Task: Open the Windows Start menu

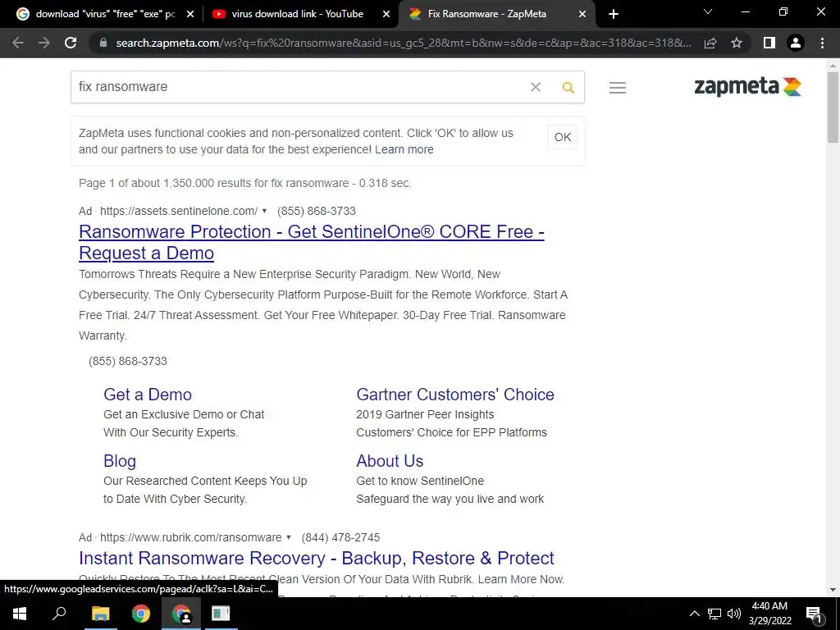Action: [20, 614]
